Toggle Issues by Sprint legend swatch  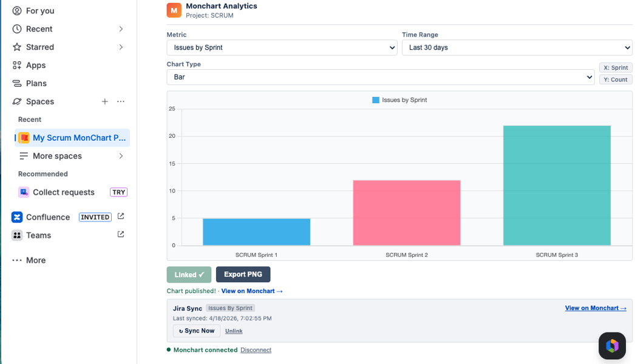coord(376,100)
